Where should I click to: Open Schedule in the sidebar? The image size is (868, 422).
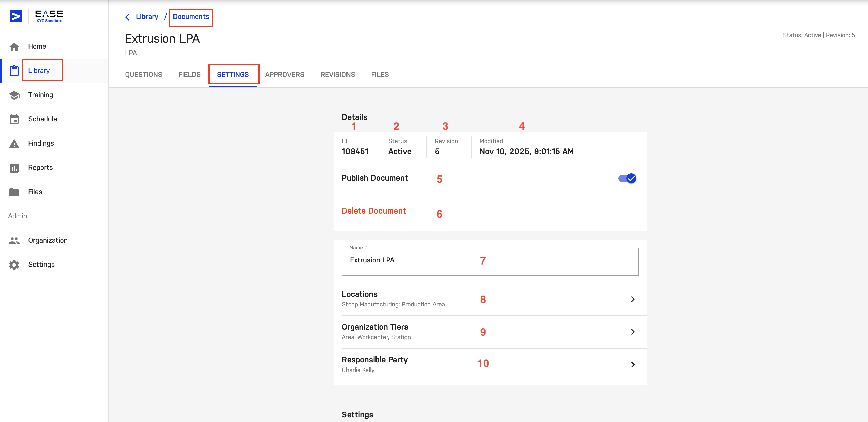[43, 119]
